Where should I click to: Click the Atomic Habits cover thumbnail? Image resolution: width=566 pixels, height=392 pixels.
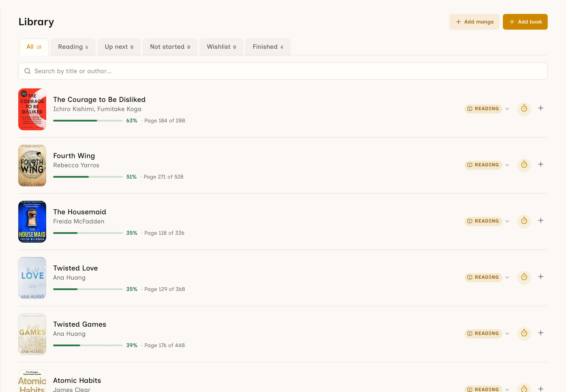pos(32,381)
